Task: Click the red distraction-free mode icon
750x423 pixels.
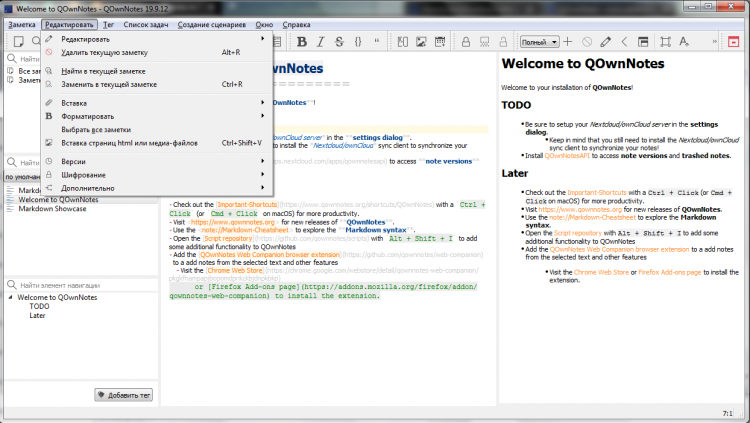Action: coord(733,42)
